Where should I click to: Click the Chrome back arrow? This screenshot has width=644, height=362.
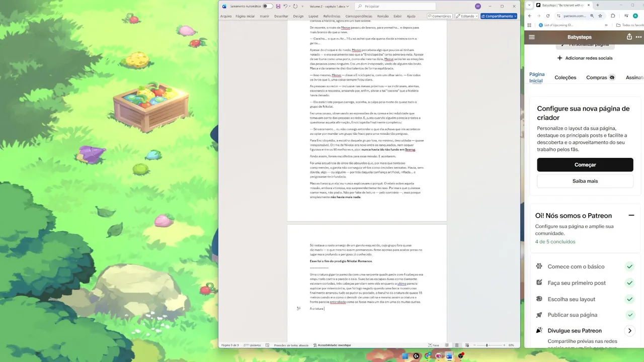(530, 16)
